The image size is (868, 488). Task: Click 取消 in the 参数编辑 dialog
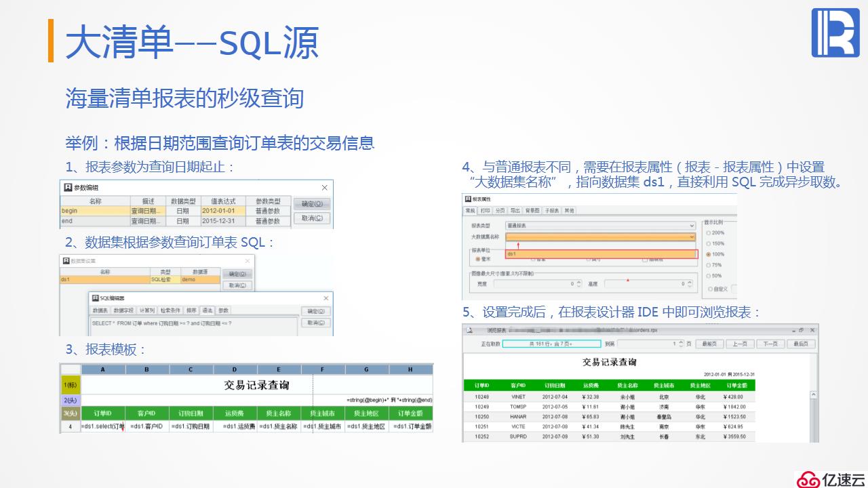[312, 218]
